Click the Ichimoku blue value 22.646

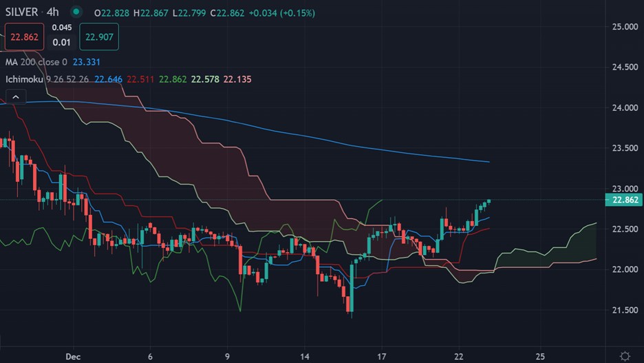click(108, 79)
